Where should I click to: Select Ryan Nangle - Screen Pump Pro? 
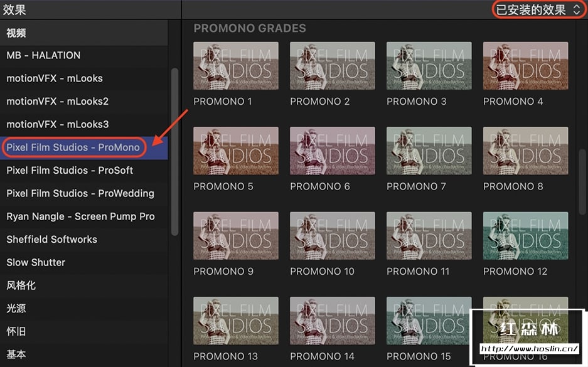tap(84, 216)
